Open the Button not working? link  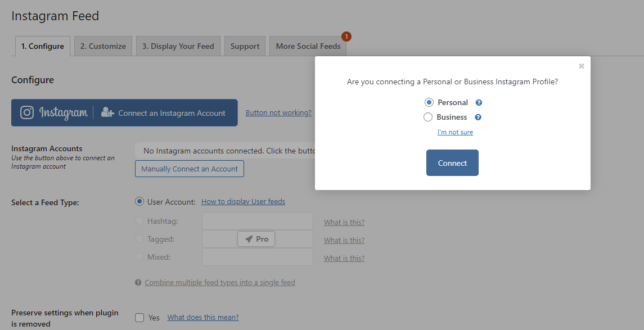click(278, 112)
